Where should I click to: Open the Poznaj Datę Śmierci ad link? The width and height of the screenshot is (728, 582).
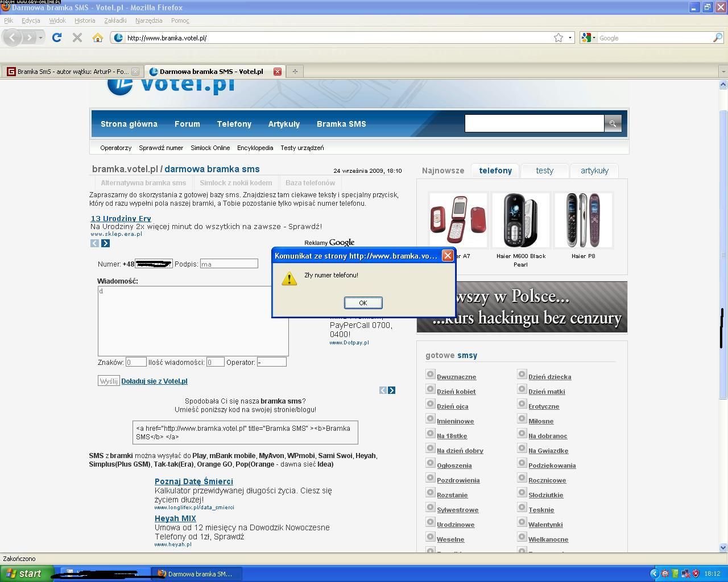[193, 481]
